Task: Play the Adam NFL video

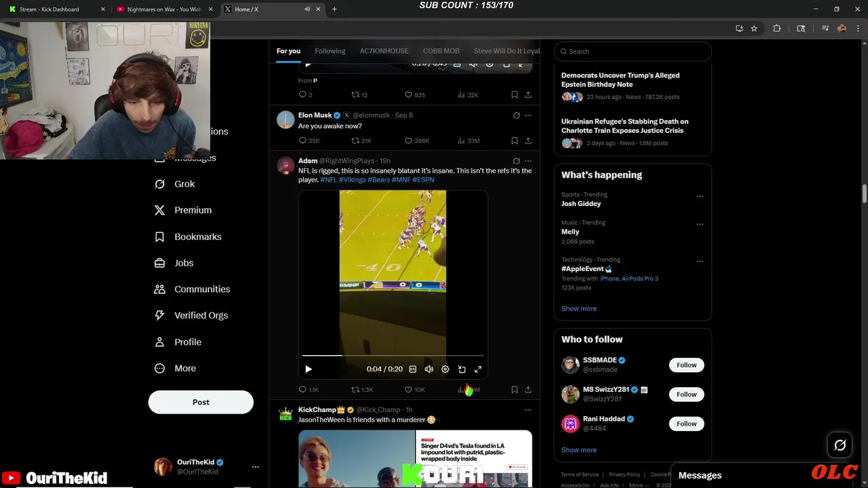Action: click(309, 369)
